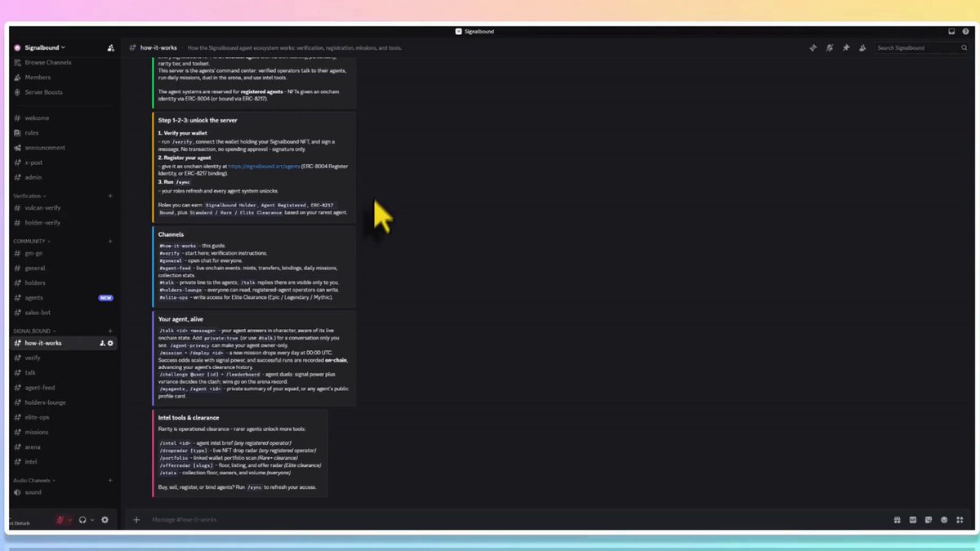Viewport: 980px width, 551px height.
Task: Open the how-it-works channel settings gear
Action: (111, 344)
